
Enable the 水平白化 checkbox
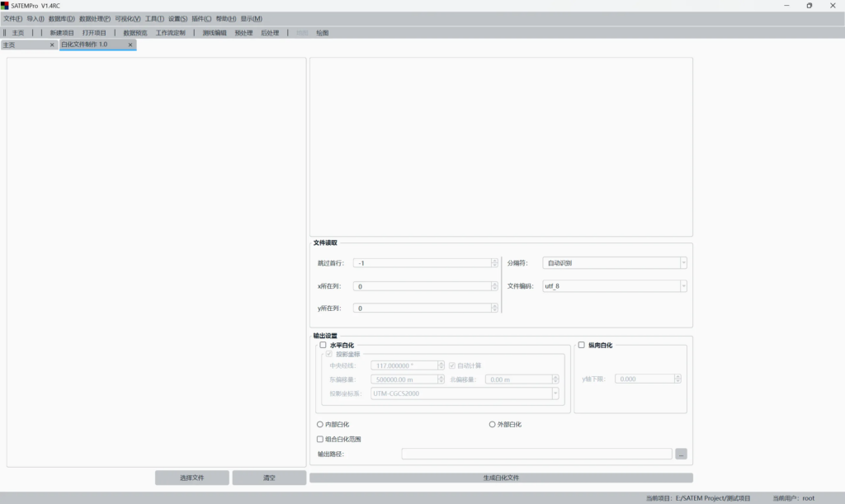click(x=323, y=345)
